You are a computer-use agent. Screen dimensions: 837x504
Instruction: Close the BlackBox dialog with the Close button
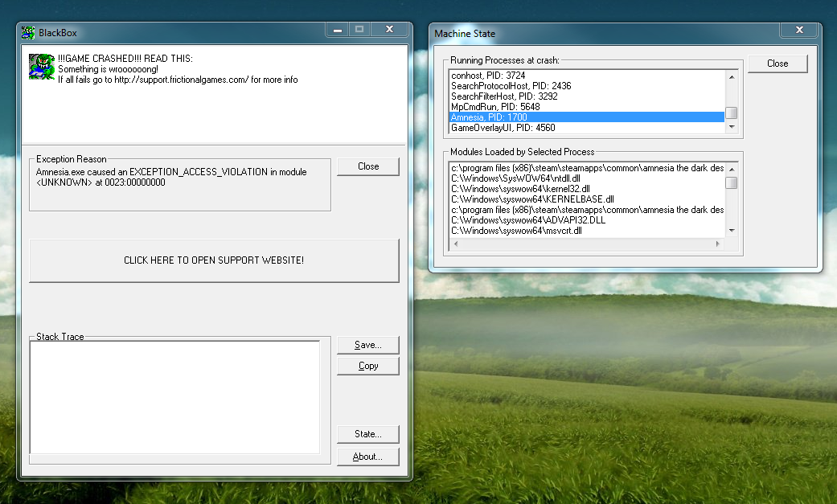(367, 166)
